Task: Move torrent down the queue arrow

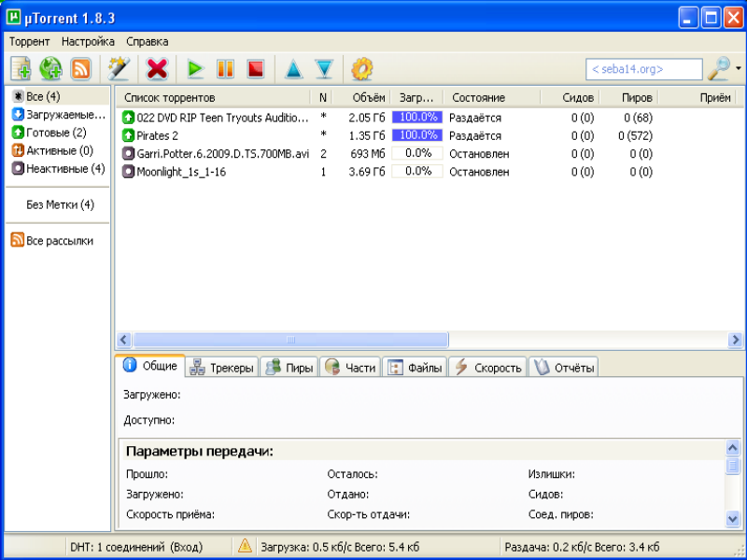Action: [324, 69]
